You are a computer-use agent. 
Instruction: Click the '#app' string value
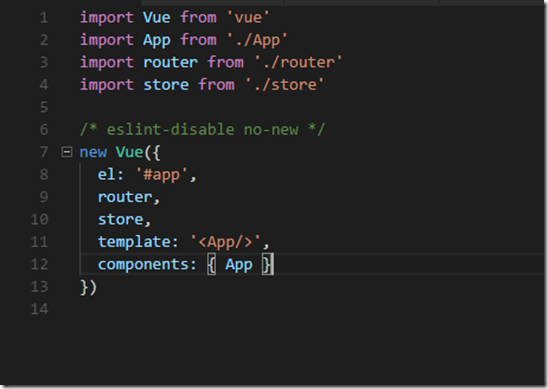162,175
